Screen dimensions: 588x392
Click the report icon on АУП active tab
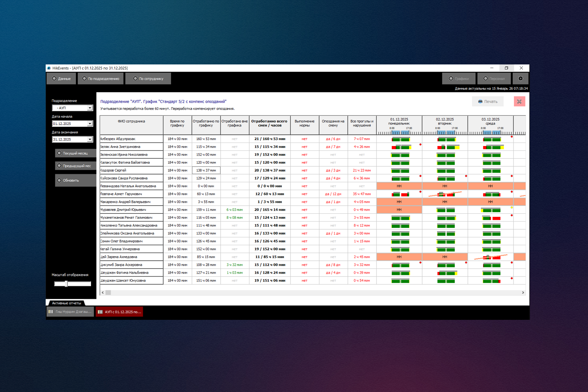100,312
